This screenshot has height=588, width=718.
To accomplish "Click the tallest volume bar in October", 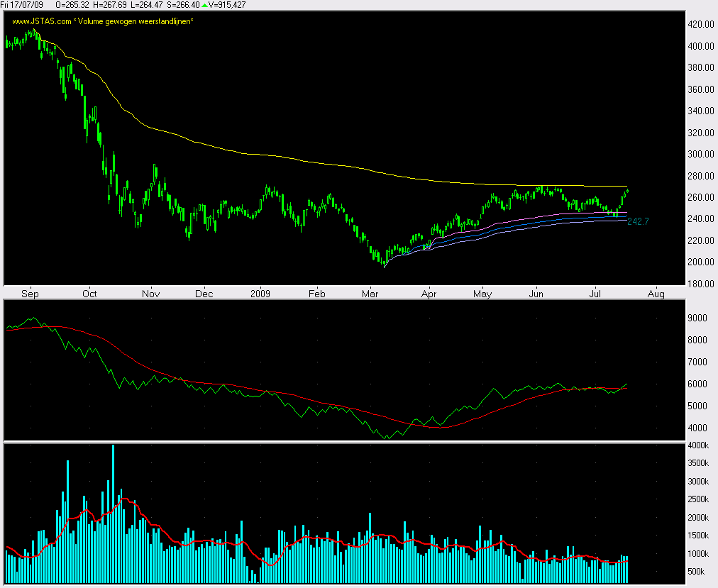I will click(113, 511).
